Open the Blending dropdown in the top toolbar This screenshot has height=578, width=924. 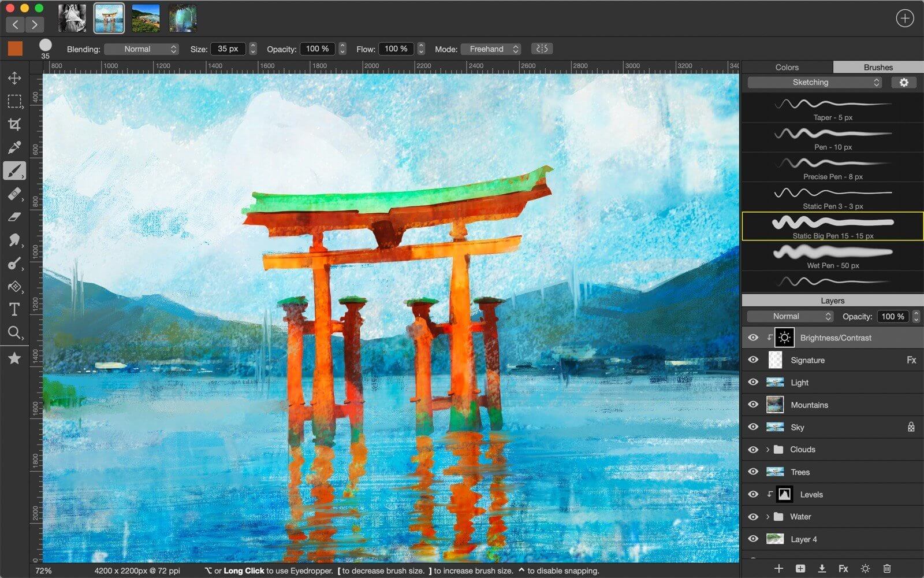click(x=141, y=49)
